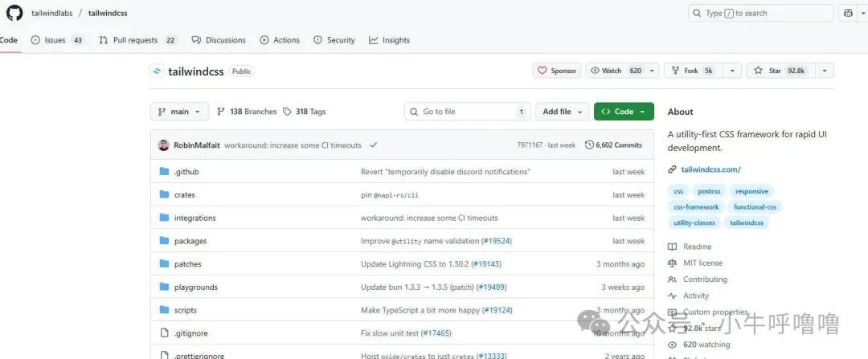The width and height of the screenshot is (868, 359).
Task: Open the crates folder
Action: coord(184,194)
